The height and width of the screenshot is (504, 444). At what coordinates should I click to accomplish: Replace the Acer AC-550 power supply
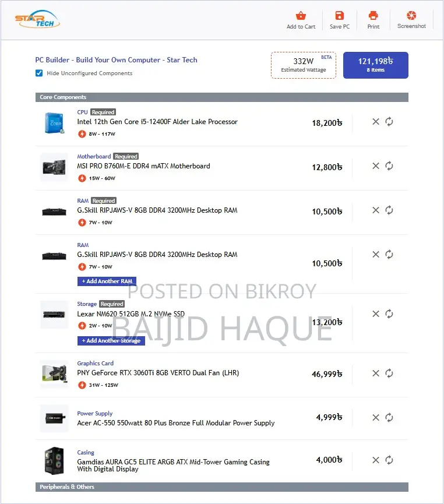coord(389,418)
